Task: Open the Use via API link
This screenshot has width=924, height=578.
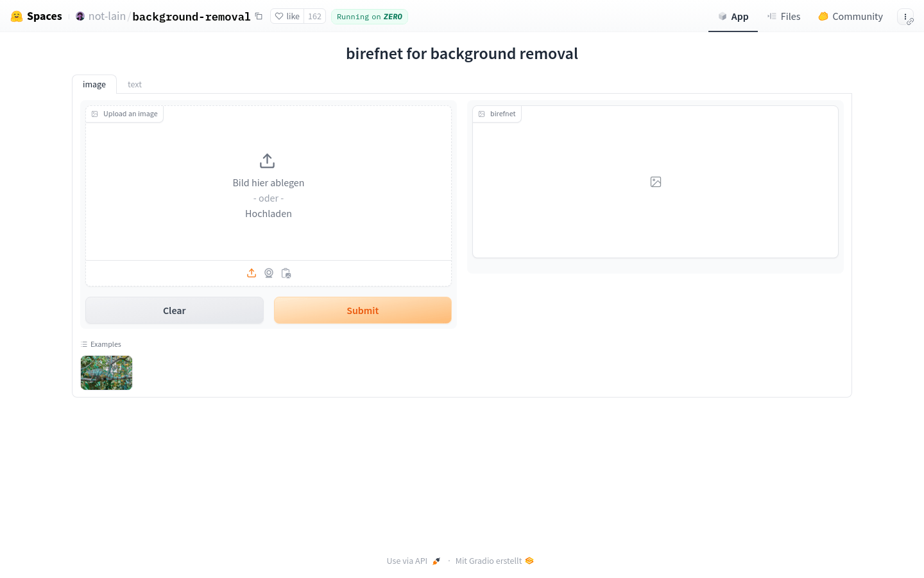Action: tap(413, 561)
